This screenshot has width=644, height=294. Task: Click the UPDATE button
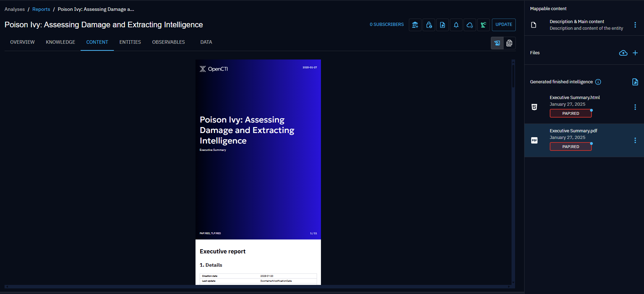pyautogui.click(x=504, y=24)
